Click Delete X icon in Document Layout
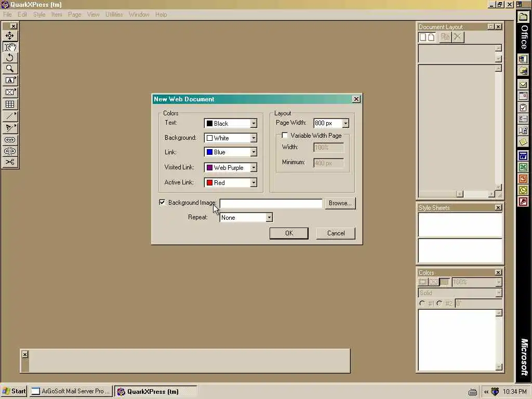Screen dimensions: 532x399 pos(458,37)
